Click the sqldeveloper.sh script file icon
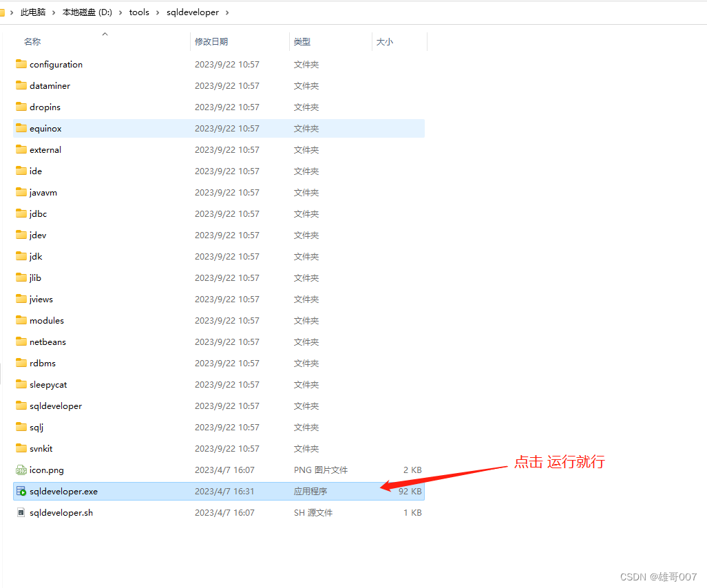Image resolution: width=707 pixels, height=588 pixels. [21, 512]
